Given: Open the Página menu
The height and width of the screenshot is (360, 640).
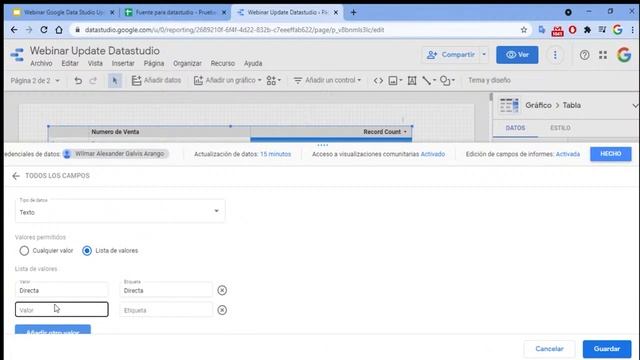Looking at the screenshot, I should [154, 64].
